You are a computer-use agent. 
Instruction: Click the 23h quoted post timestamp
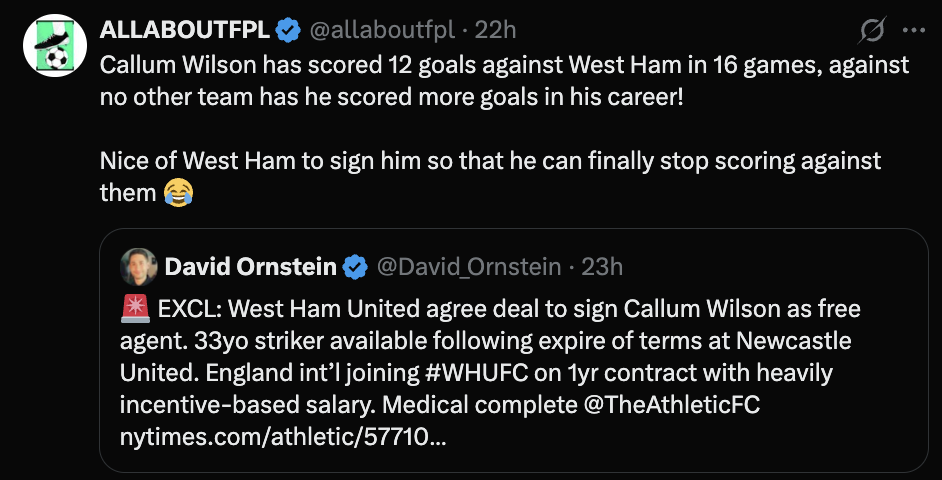[x=601, y=266]
